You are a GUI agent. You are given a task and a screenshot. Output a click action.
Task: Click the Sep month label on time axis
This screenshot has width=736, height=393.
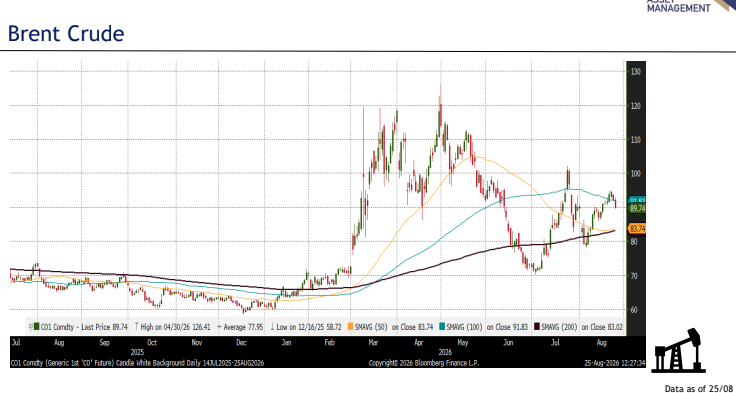(x=105, y=343)
